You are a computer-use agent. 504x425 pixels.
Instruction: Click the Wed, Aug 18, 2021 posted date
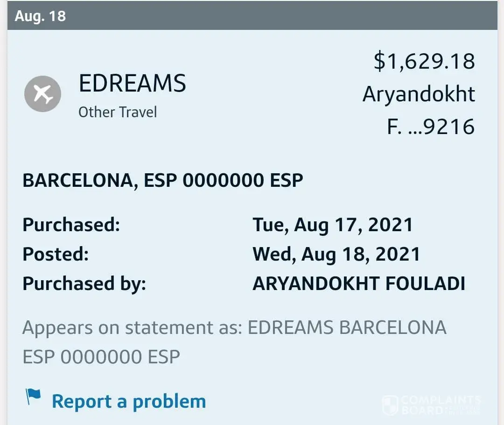336,254
